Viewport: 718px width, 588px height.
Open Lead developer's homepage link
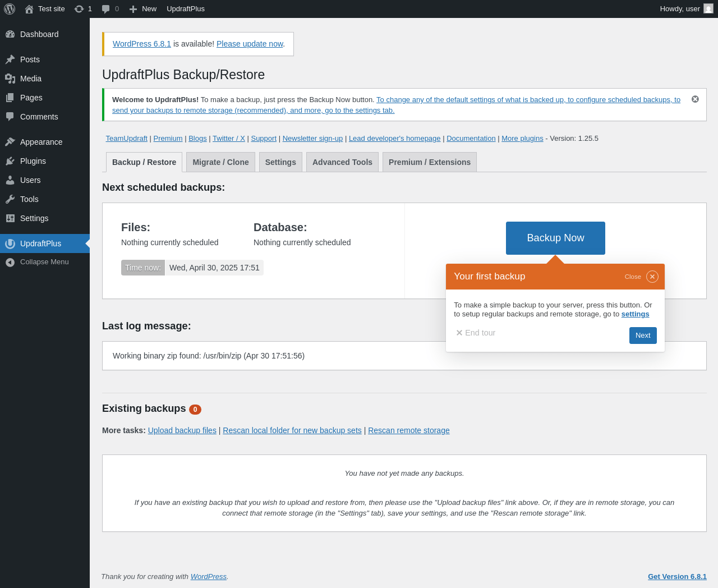[395, 139]
